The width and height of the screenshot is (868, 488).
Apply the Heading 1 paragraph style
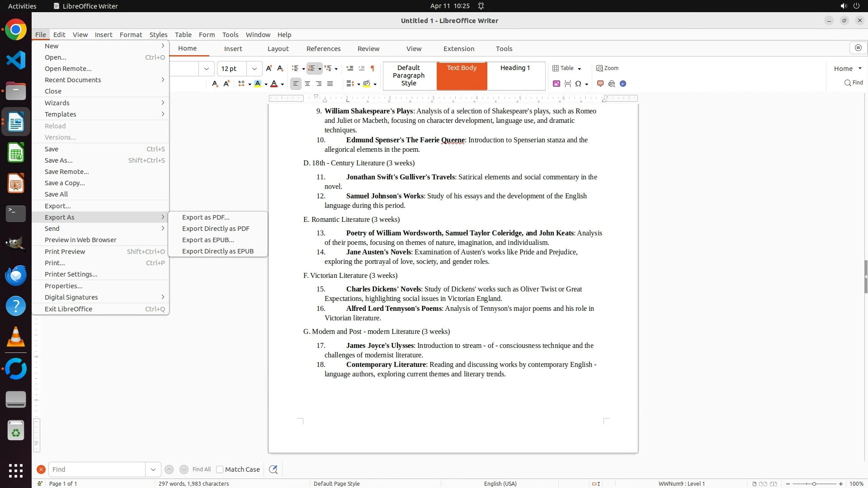click(515, 68)
